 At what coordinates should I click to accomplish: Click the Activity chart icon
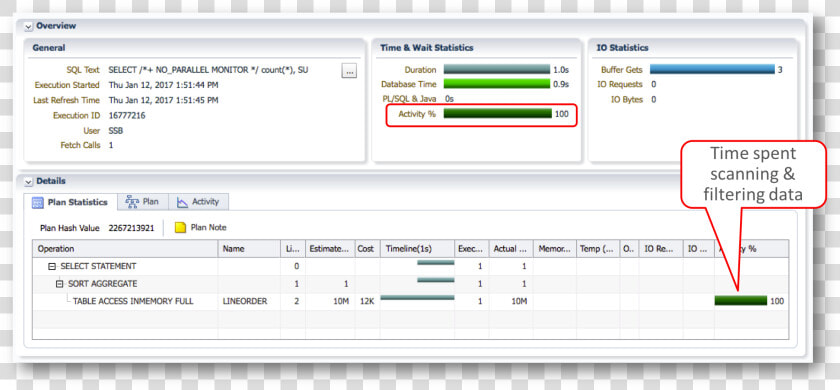pyautogui.click(x=182, y=202)
